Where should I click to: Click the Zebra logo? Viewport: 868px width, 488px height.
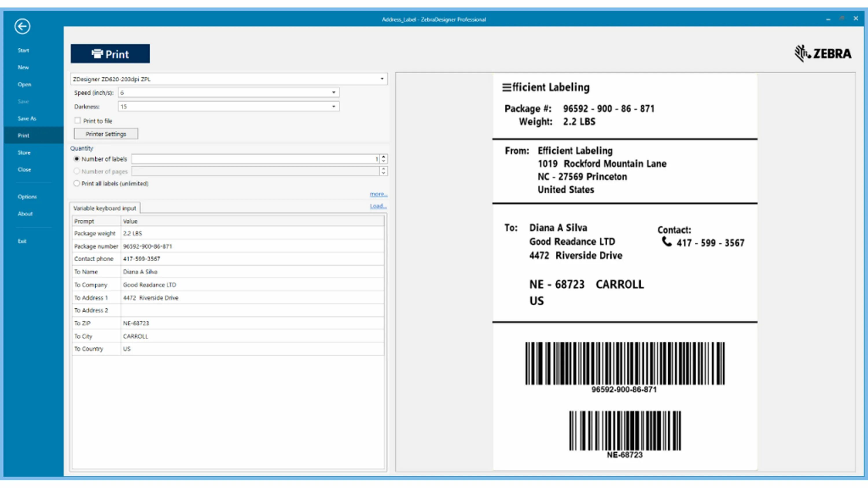point(823,53)
